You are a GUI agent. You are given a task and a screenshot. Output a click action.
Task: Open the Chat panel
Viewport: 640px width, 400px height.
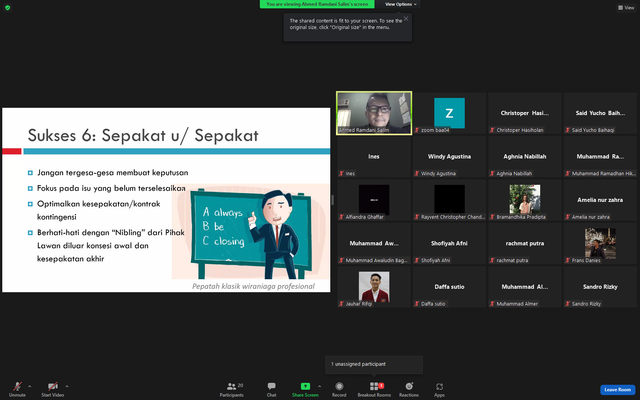tap(271, 389)
